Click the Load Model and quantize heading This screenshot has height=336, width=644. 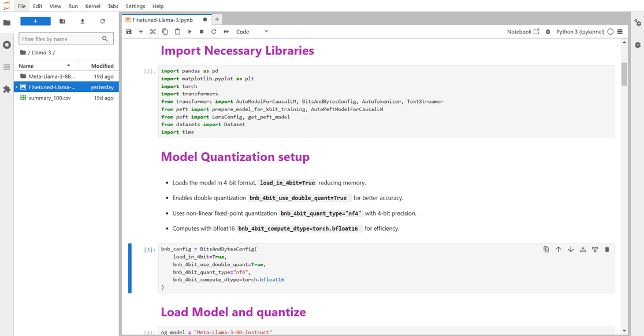pyautogui.click(x=233, y=312)
